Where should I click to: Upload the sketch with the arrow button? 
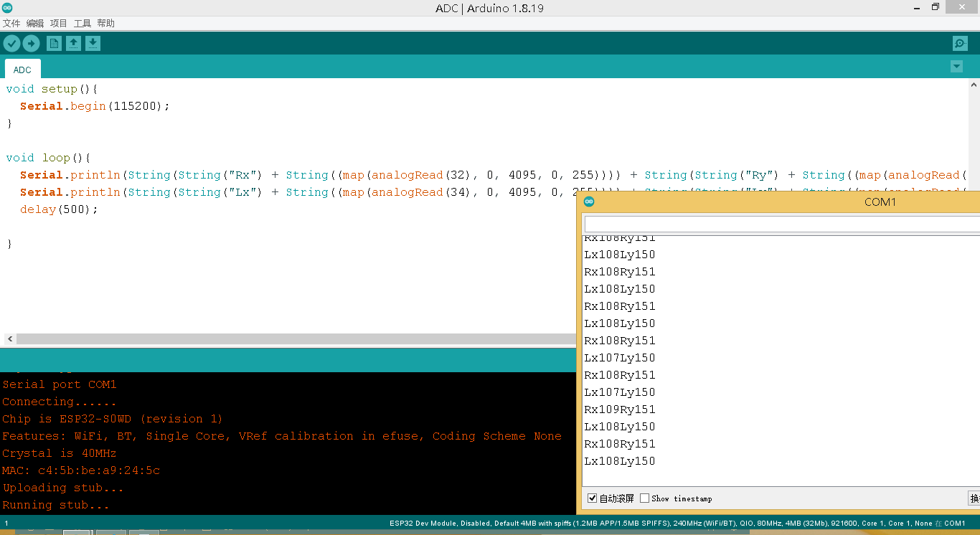(31, 44)
